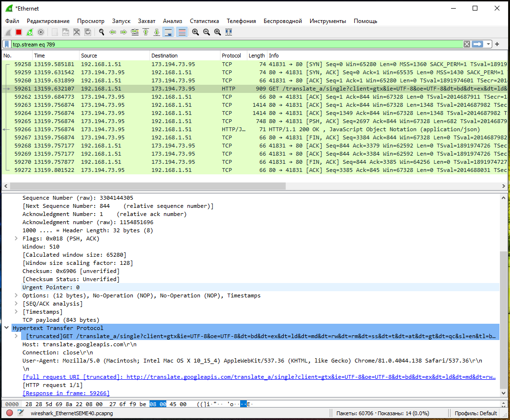Expand the [SEQ/ACK analysis] section
Screen dimensions: 510x420
(x=17, y=304)
